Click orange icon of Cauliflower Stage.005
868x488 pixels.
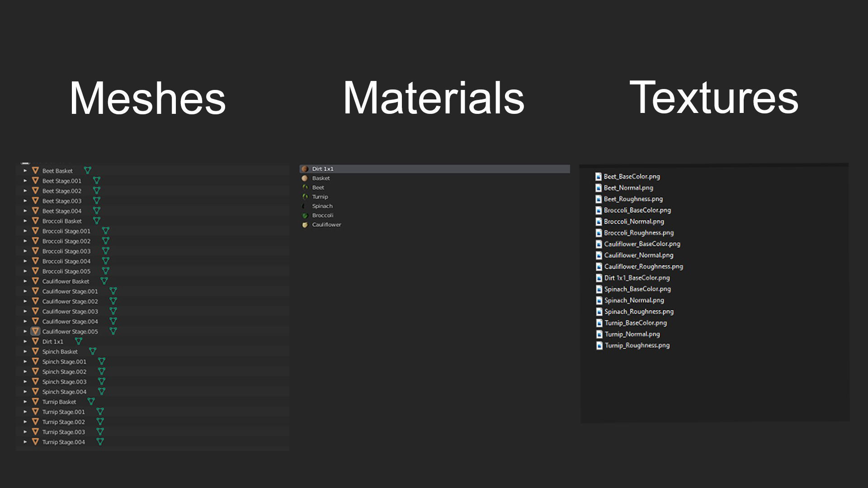point(35,332)
